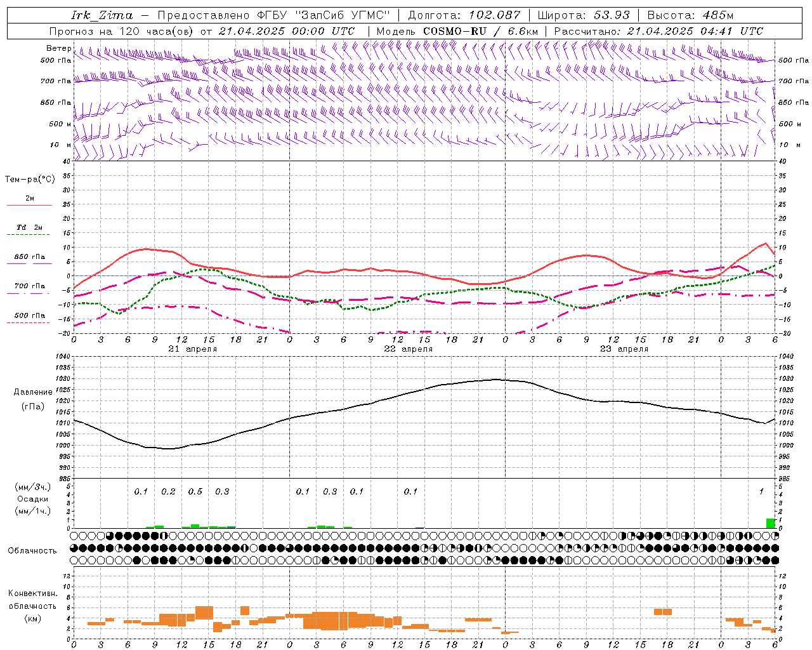Click the (км) convective height unit label

click(33, 618)
